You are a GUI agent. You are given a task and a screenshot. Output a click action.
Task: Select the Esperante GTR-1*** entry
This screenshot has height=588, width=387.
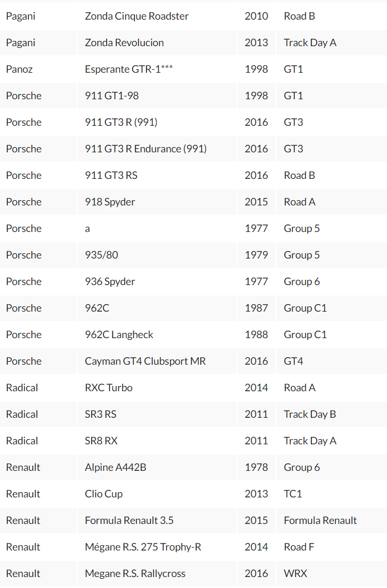(x=157, y=69)
